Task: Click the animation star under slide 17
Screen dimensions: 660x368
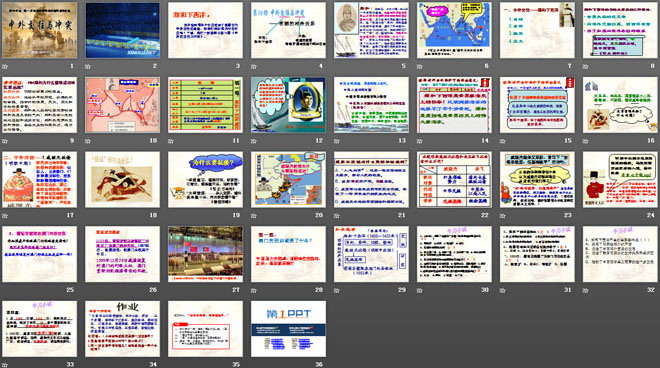Action: tap(5, 216)
